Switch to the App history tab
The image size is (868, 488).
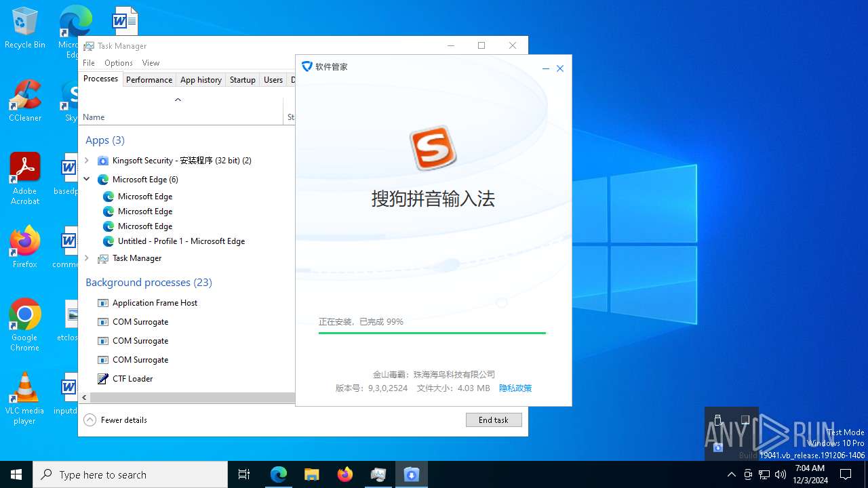201,80
